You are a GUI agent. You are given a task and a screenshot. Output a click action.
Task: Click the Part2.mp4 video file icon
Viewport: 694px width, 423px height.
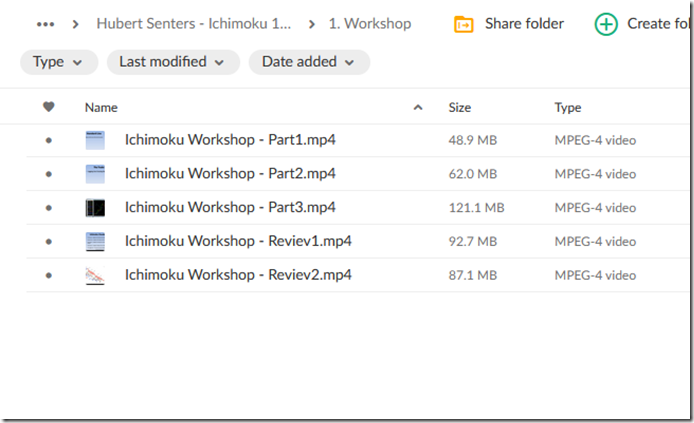pos(95,174)
